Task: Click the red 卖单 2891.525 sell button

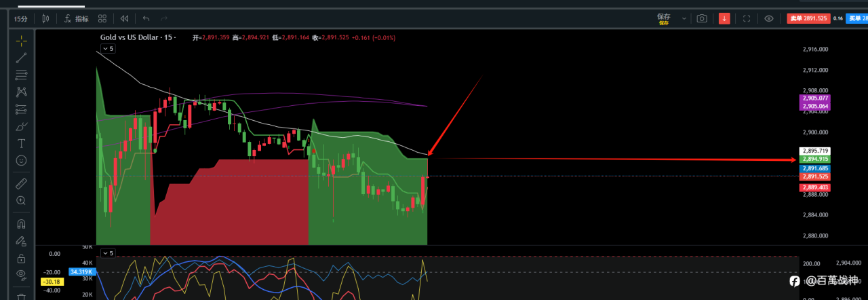Action: tap(807, 18)
